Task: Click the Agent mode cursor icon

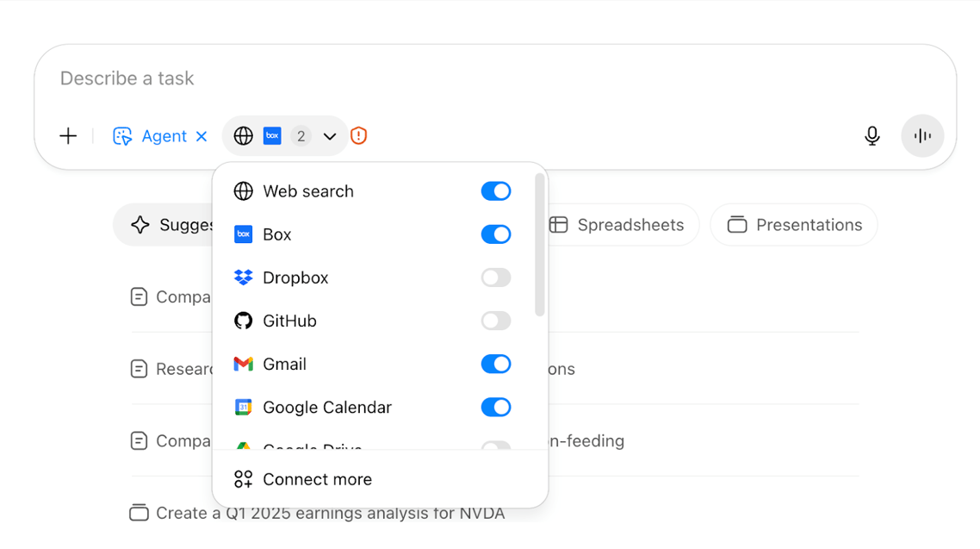Action: [122, 135]
